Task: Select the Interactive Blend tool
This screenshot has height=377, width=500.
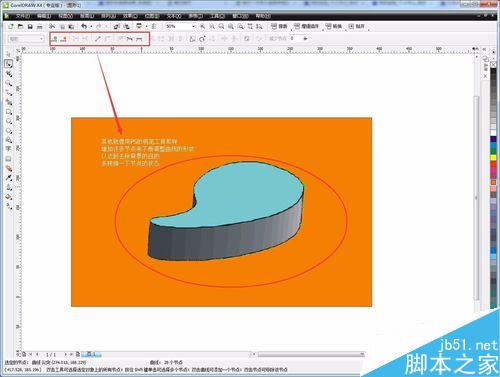Action: coord(9,168)
